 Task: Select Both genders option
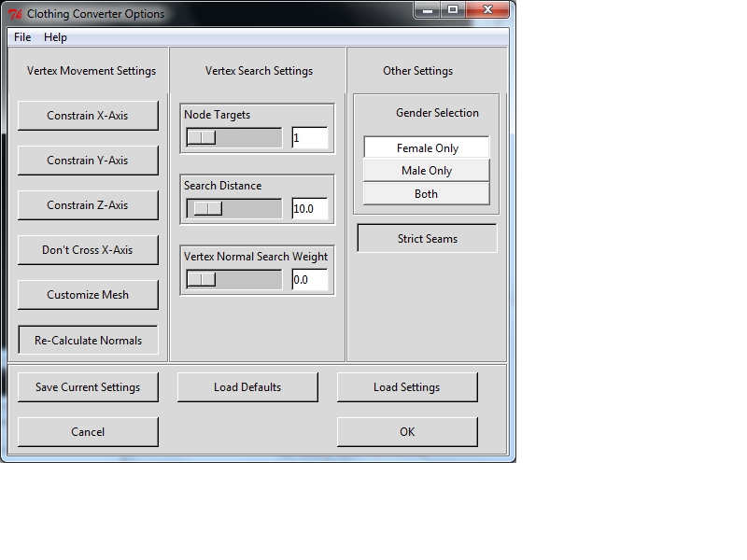(427, 193)
